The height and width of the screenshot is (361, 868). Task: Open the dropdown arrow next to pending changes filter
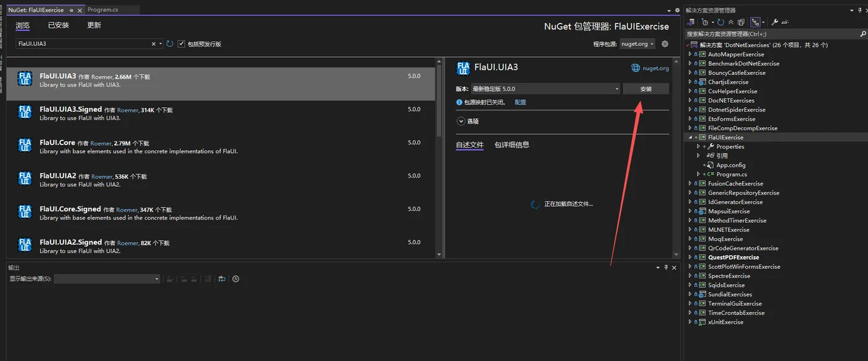point(713,22)
